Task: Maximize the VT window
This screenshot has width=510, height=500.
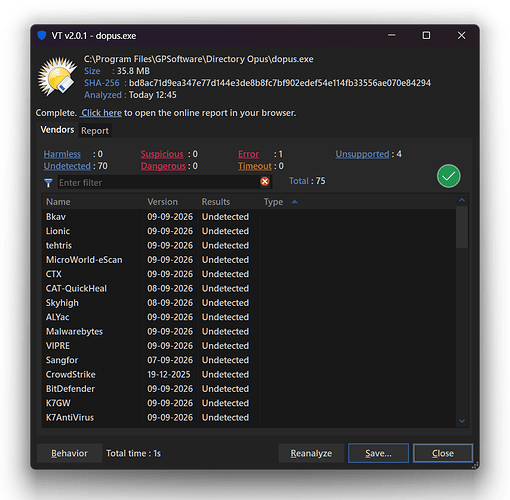Action: pos(426,35)
